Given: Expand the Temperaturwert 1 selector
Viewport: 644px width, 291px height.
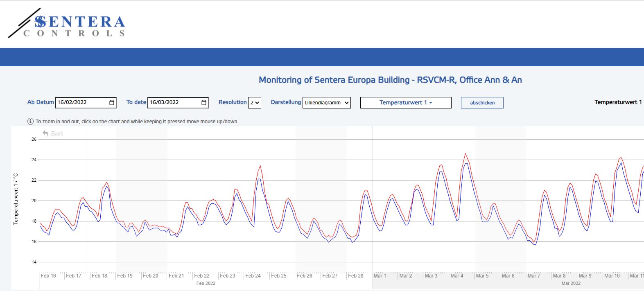Looking at the screenshot, I should pyautogui.click(x=406, y=103).
